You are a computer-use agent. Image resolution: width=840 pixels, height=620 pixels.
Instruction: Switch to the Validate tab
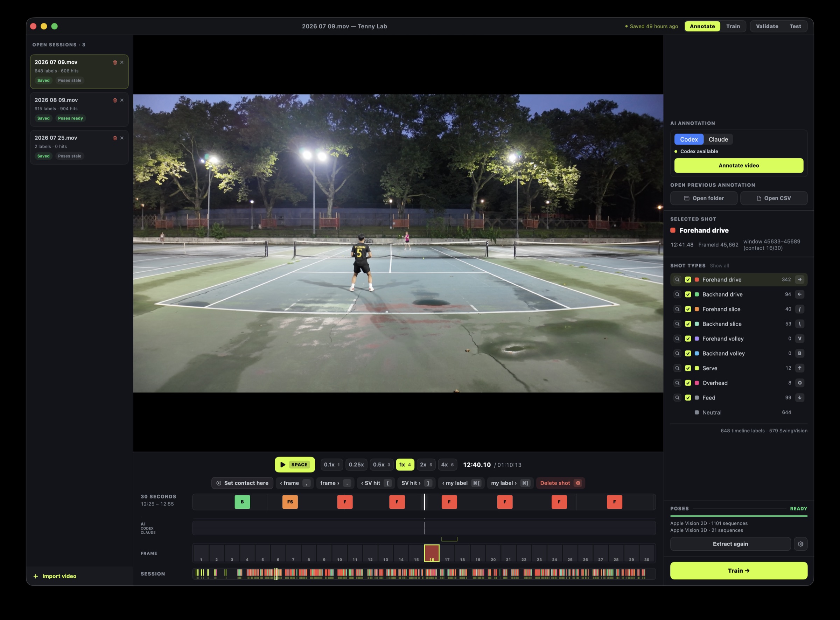pos(767,26)
